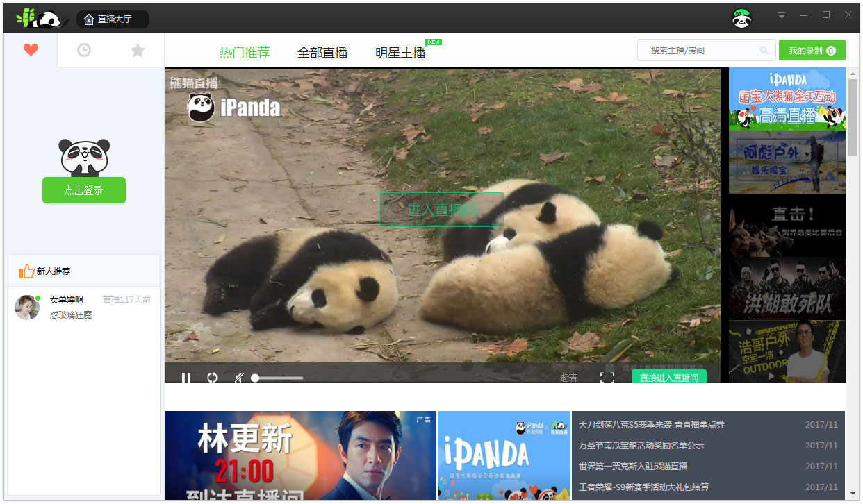Click the green 点击登录 login button
The height and width of the screenshot is (504, 863).
click(84, 190)
